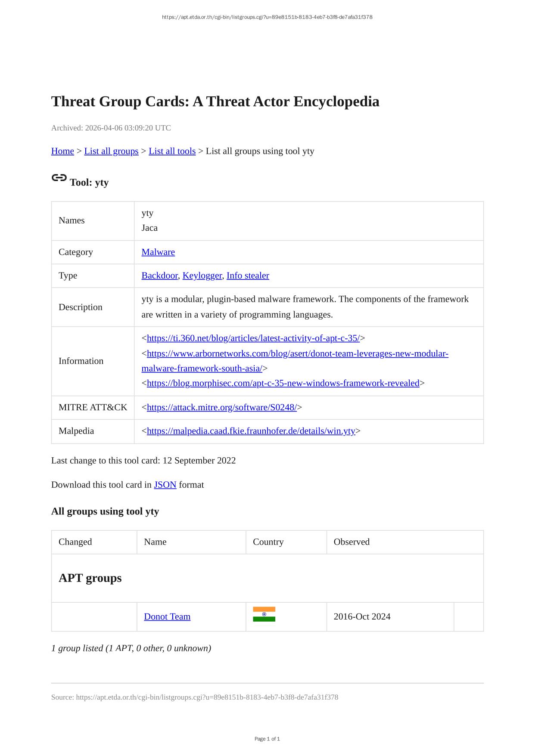Viewport: 535px width, 756px height.
Task: Select the Backdoor type link
Action: pyautogui.click(x=159, y=276)
